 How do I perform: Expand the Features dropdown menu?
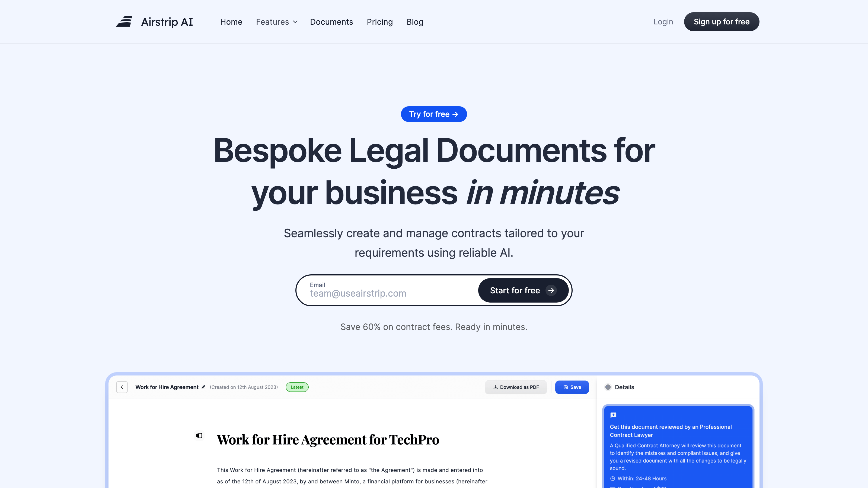(x=276, y=21)
